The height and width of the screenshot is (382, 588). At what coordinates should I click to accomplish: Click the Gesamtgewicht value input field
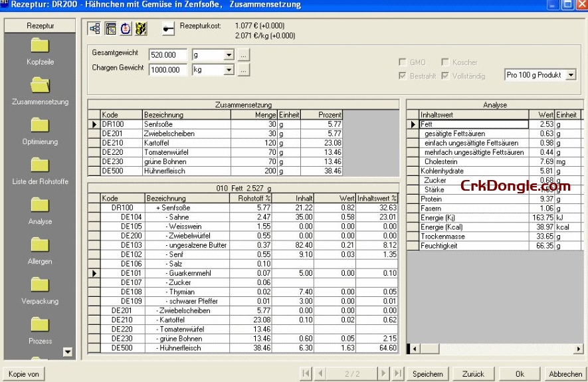169,55
